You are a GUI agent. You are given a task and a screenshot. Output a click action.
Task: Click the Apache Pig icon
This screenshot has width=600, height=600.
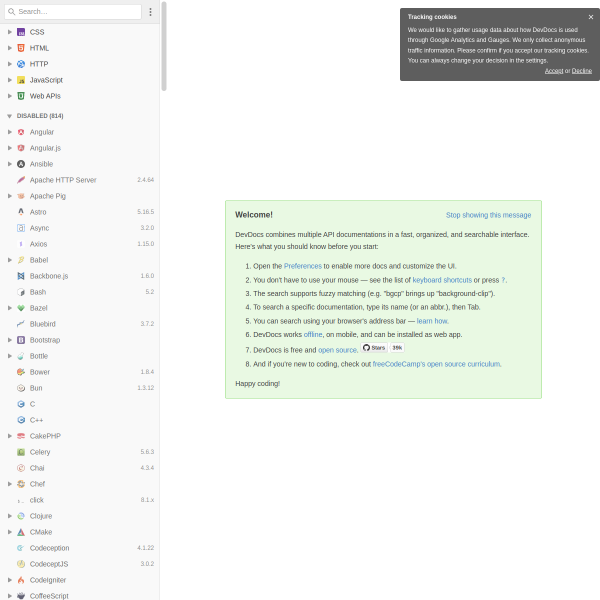coord(21,196)
